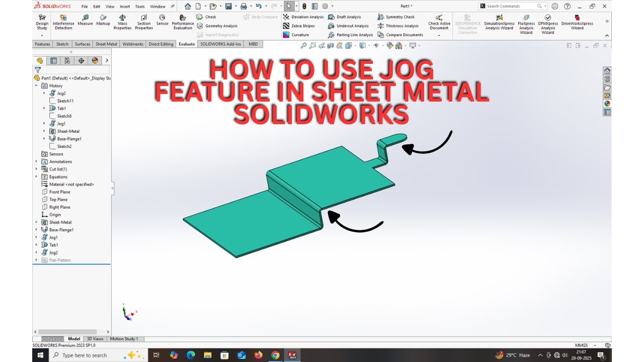Expand the Base-Flange1 feature under History
Viewport: 644px width, 362px height.
coord(44,139)
